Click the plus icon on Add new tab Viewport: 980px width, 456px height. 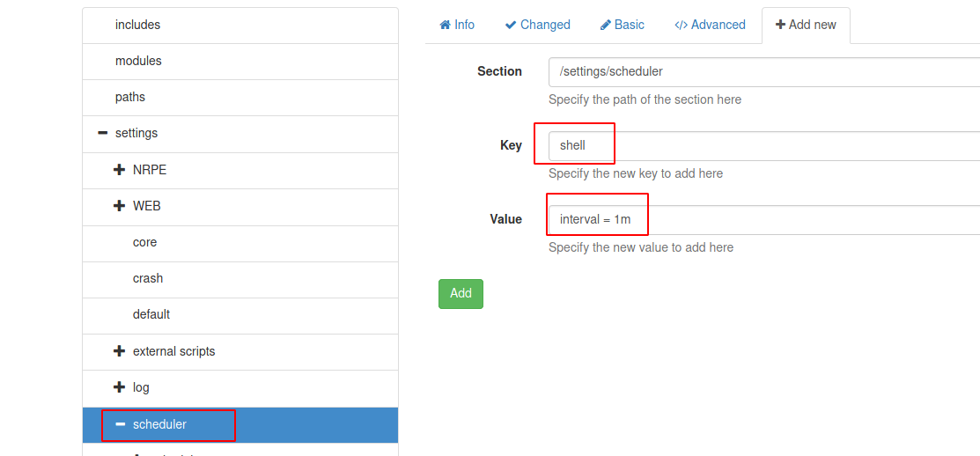tap(780, 25)
